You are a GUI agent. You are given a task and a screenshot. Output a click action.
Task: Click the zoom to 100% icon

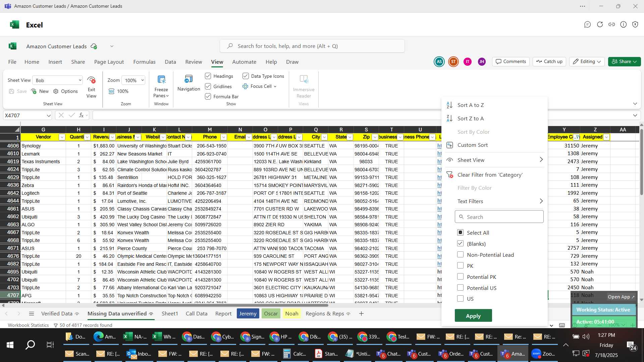click(112, 91)
